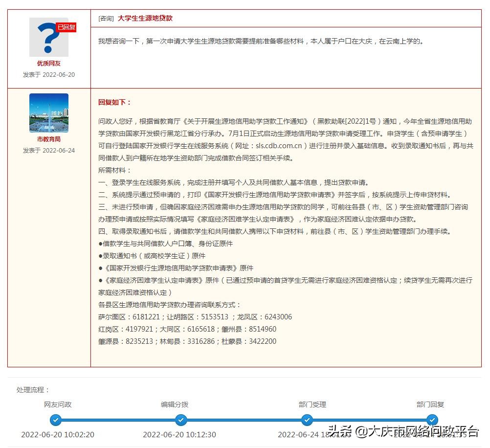Click the 已回复 replied status badge
The width and height of the screenshot is (490, 448).
pos(66,28)
